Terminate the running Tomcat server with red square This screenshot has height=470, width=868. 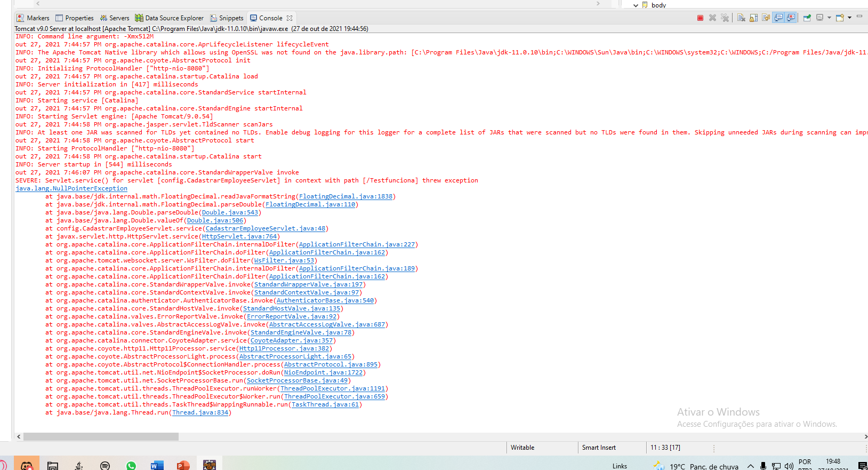pyautogui.click(x=700, y=18)
